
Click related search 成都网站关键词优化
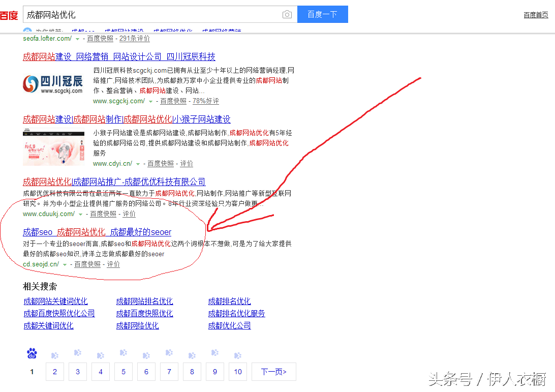(56, 301)
